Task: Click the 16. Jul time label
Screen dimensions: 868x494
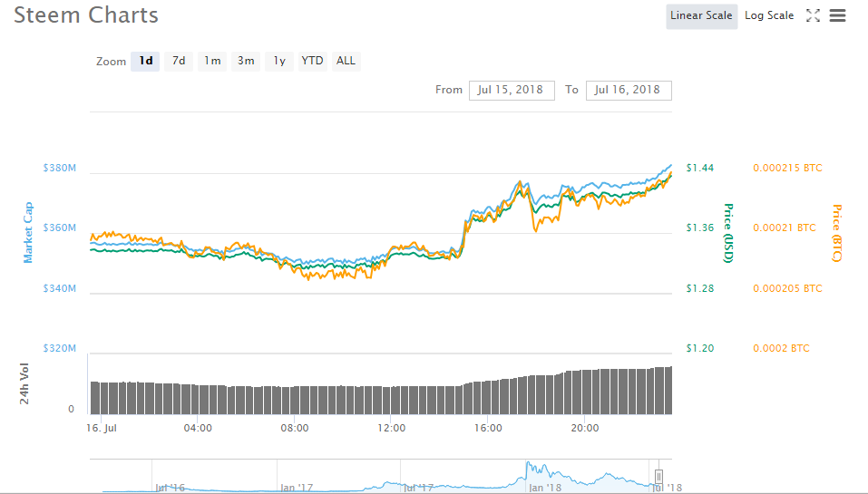Action: [x=102, y=428]
